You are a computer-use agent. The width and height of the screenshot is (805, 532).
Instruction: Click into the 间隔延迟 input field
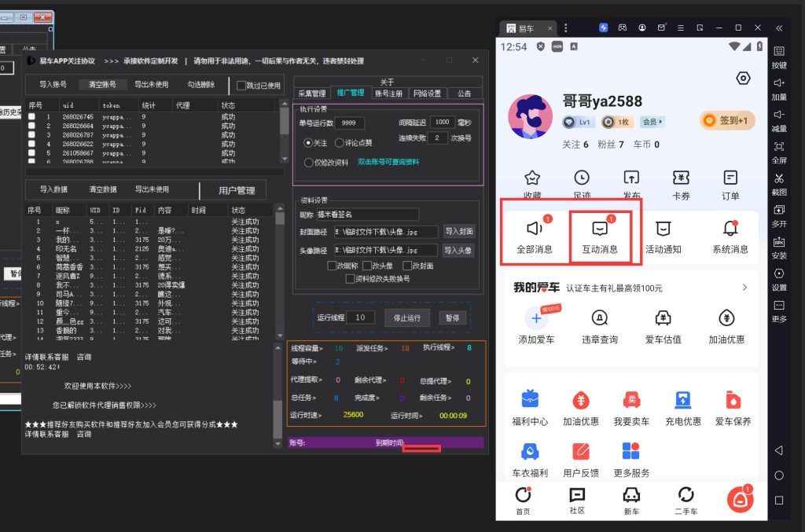click(x=443, y=122)
